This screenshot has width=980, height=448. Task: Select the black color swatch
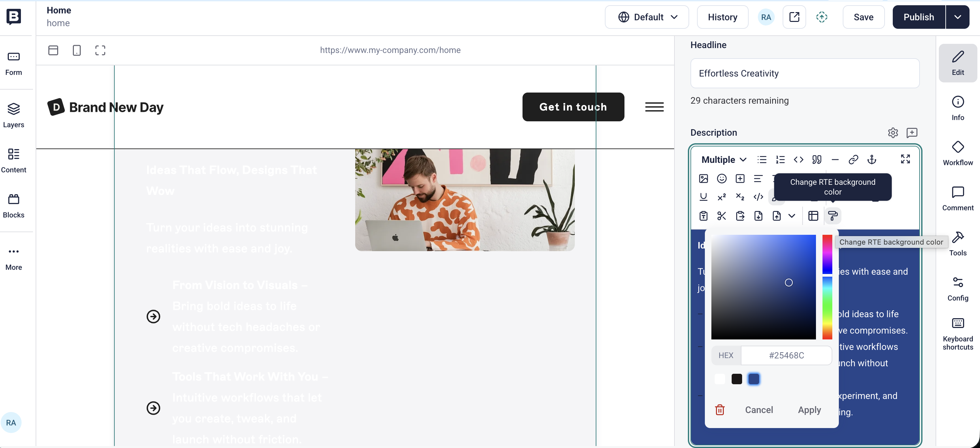click(x=737, y=379)
